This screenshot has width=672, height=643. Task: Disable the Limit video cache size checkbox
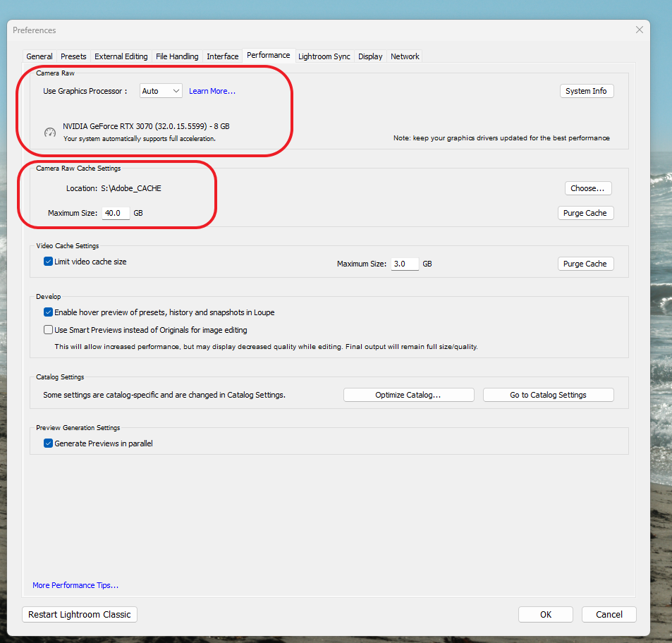coord(48,261)
